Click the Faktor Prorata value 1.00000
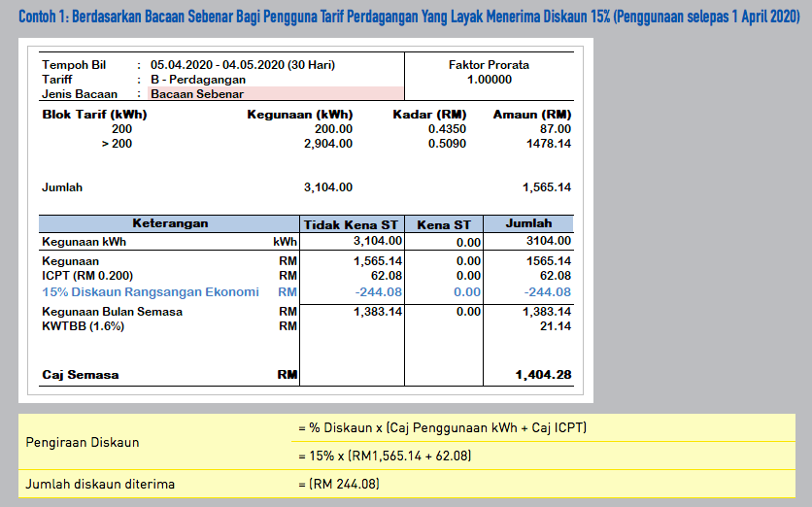The height and width of the screenshot is (507, 812). point(489,80)
